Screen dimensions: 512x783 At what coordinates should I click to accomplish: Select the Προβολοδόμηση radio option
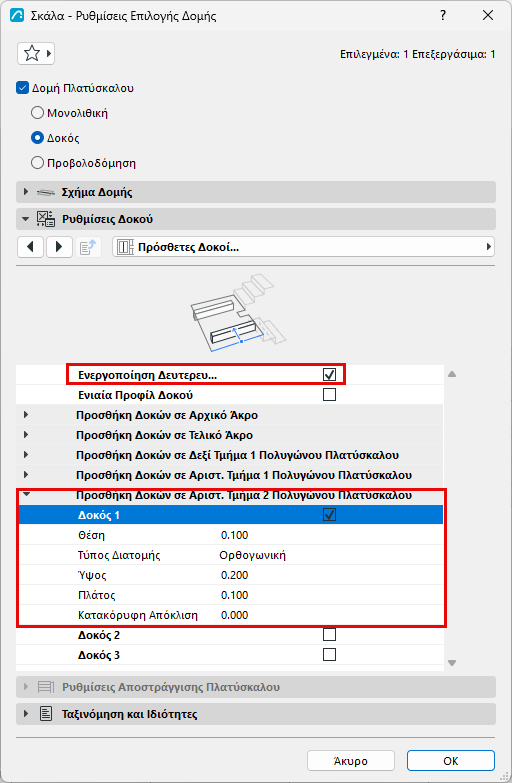tap(37, 163)
